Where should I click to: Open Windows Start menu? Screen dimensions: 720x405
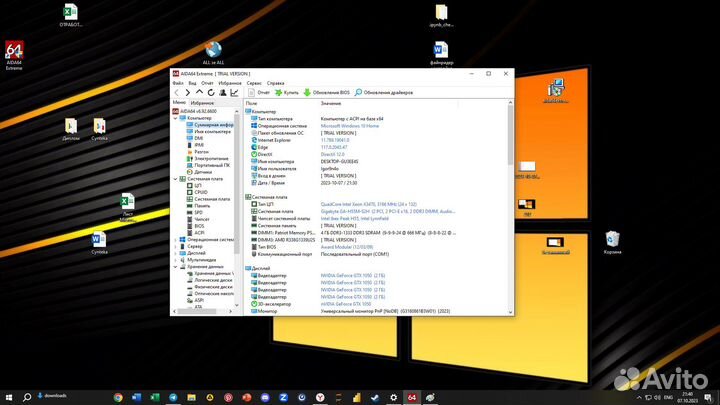pyautogui.click(x=9, y=397)
